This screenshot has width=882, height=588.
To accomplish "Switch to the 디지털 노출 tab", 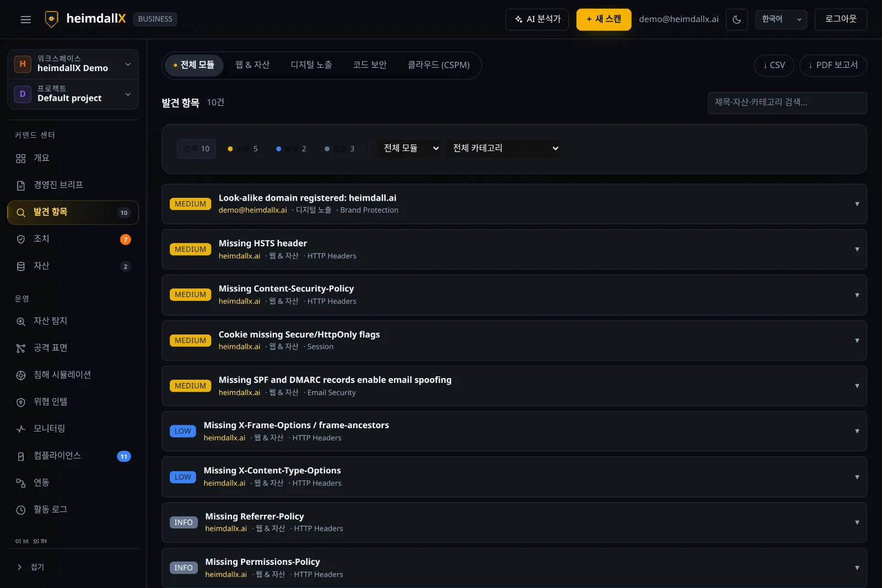I will (x=311, y=65).
